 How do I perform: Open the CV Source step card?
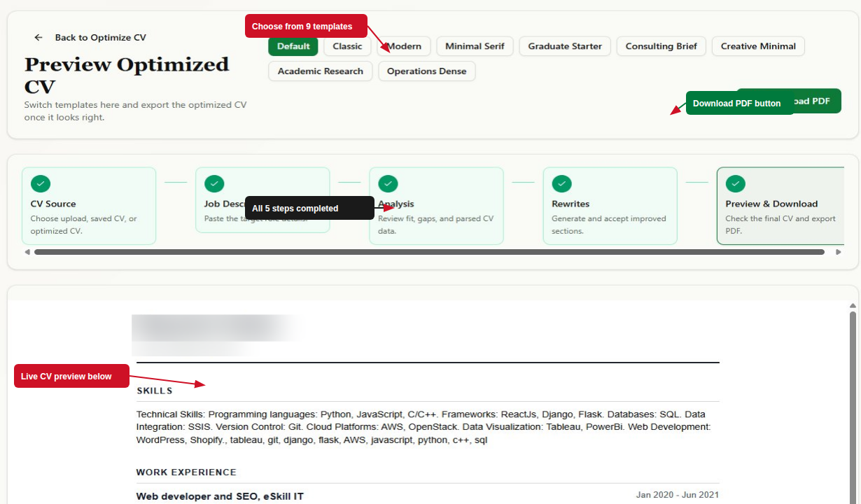pos(89,206)
